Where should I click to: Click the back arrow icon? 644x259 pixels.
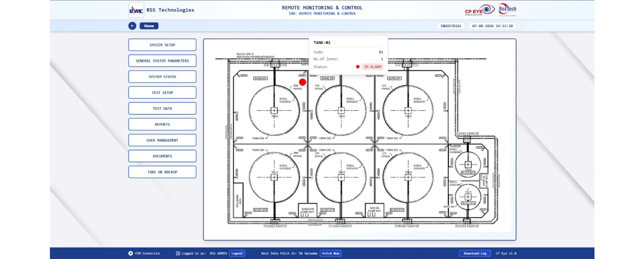(x=132, y=26)
